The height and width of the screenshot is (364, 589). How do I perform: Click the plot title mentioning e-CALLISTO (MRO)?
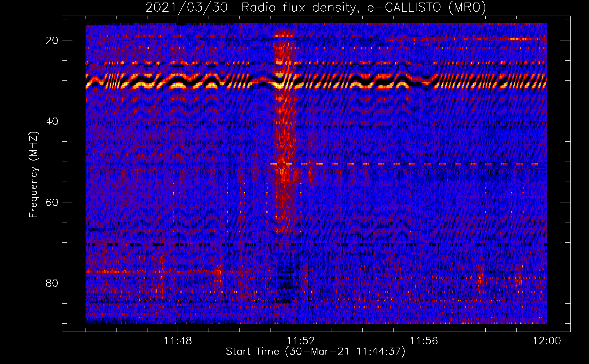click(x=316, y=7)
